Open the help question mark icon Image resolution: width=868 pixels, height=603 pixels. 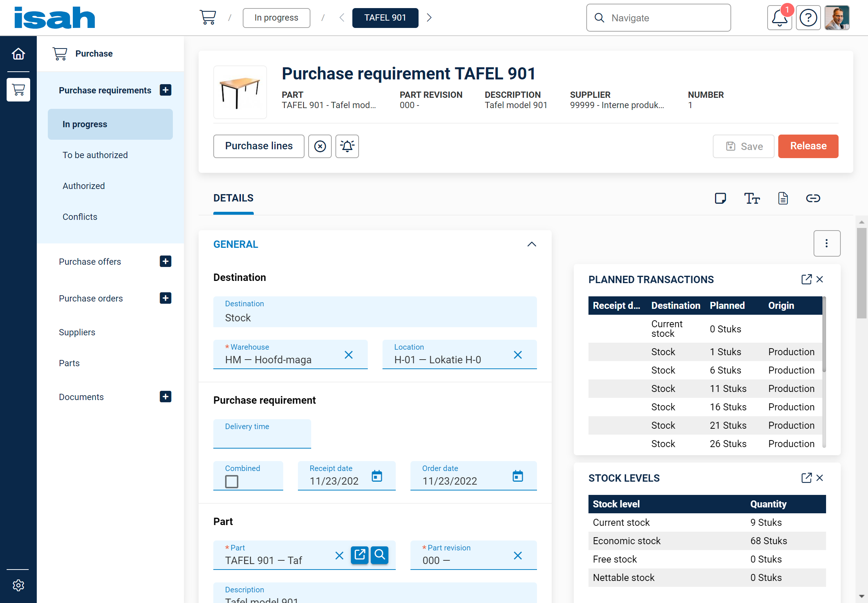[808, 18]
